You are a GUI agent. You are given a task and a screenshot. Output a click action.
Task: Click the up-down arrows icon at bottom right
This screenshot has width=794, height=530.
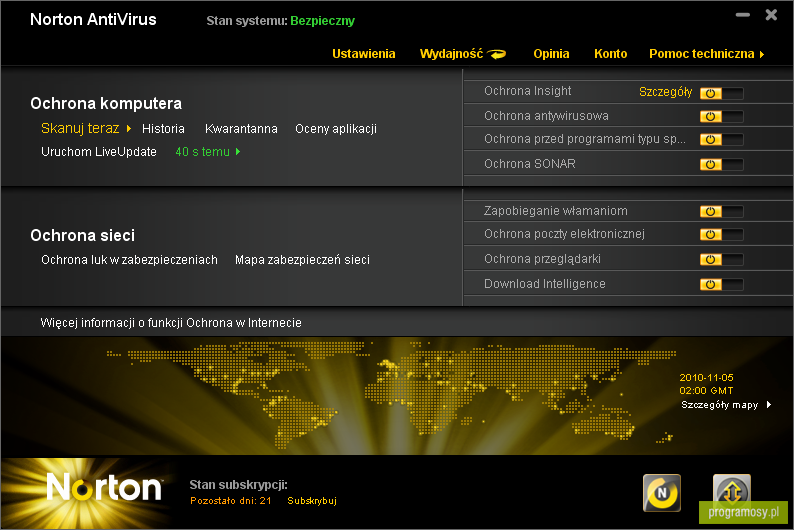pos(732,490)
